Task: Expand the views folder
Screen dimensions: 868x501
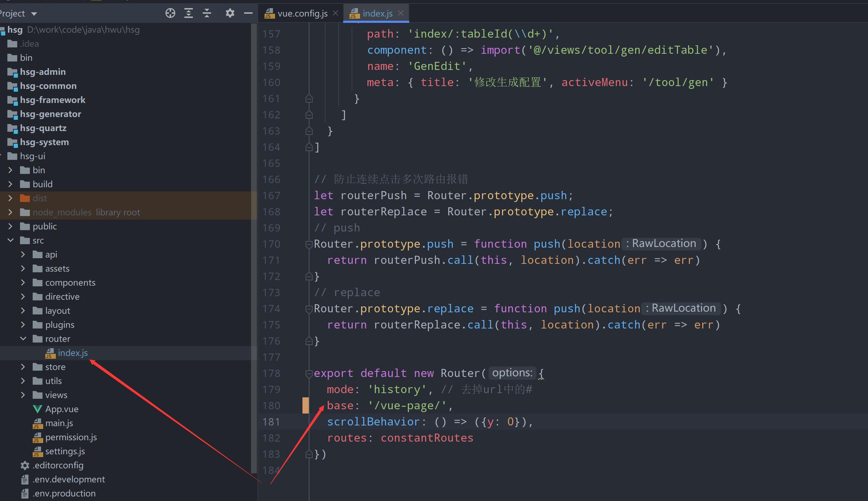Action: coord(23,395)
